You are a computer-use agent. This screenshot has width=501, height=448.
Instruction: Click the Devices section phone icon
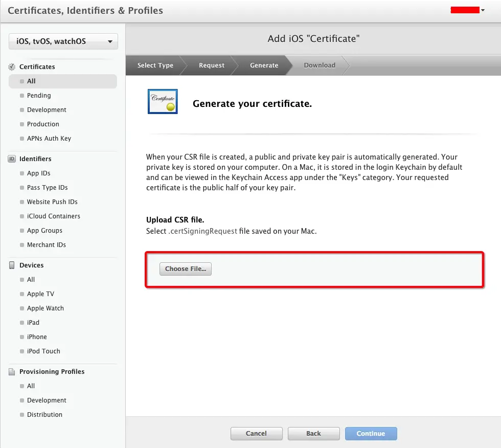[x=12, y=265]
